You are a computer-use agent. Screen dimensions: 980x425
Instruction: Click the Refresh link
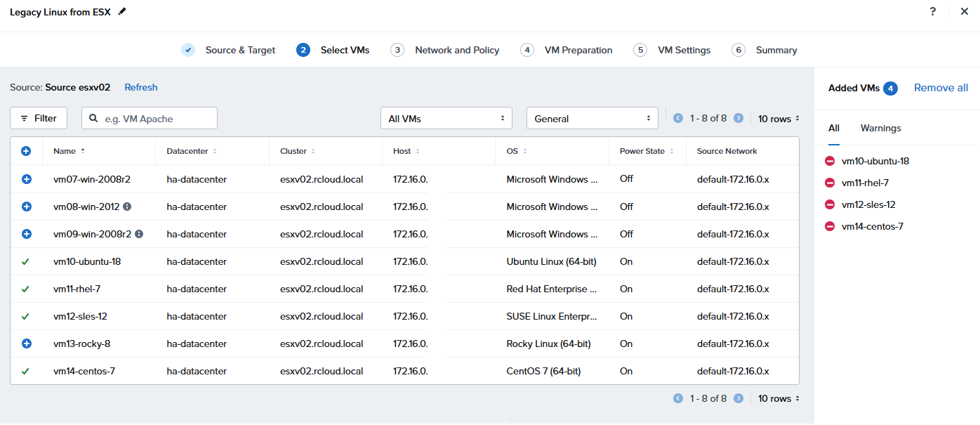[141, 87]
